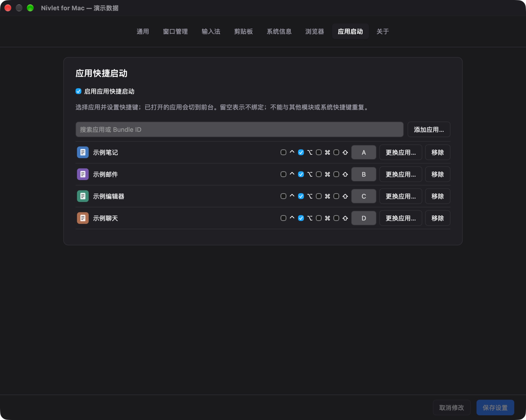Viewport: 526px width, 420px height.
Task: Enable Control modifier for 示例聊天
Action: tap(283, 218)
